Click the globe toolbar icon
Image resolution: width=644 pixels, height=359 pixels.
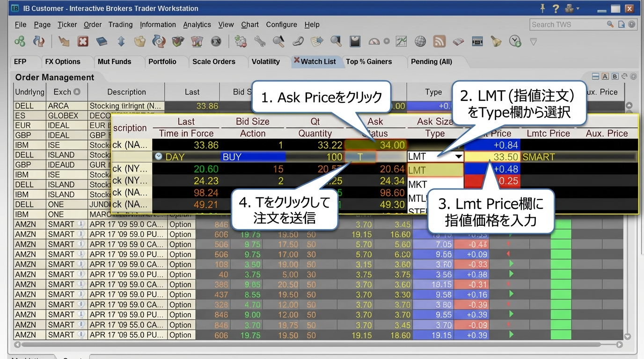[420, 42]
